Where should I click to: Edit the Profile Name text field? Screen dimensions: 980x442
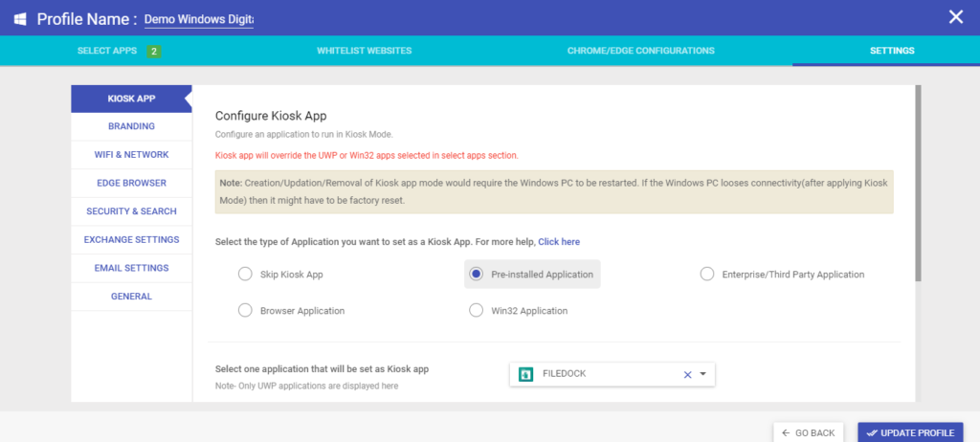click(x=199, y=19)
